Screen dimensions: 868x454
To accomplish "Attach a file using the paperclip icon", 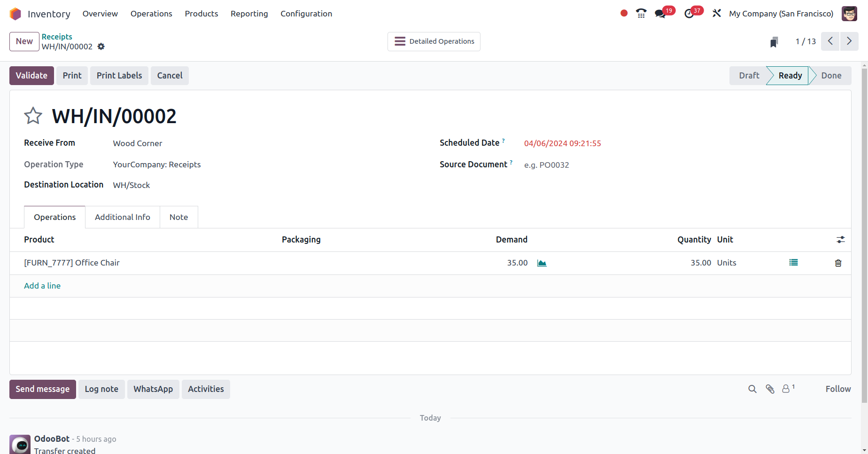I will [770, 389].
